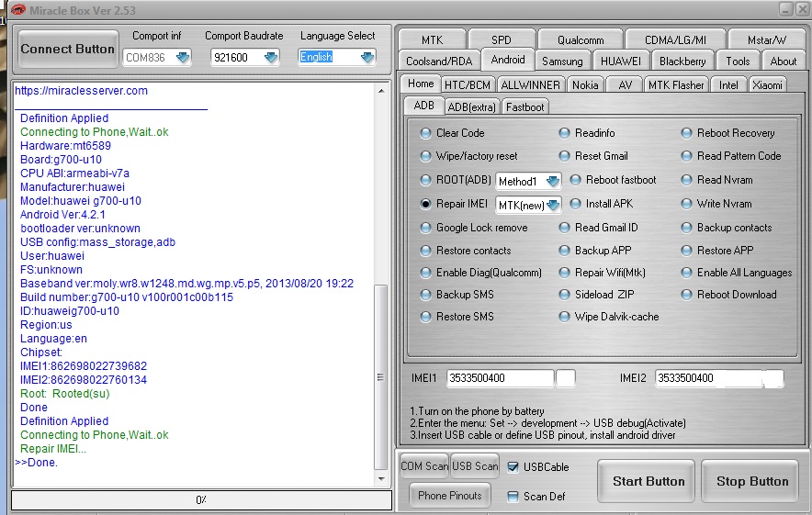The height and width of the screenshot is (515, 812).
Task: Select the Repair Wifi(Mtk) option
Action: click(x=564, y=273)
